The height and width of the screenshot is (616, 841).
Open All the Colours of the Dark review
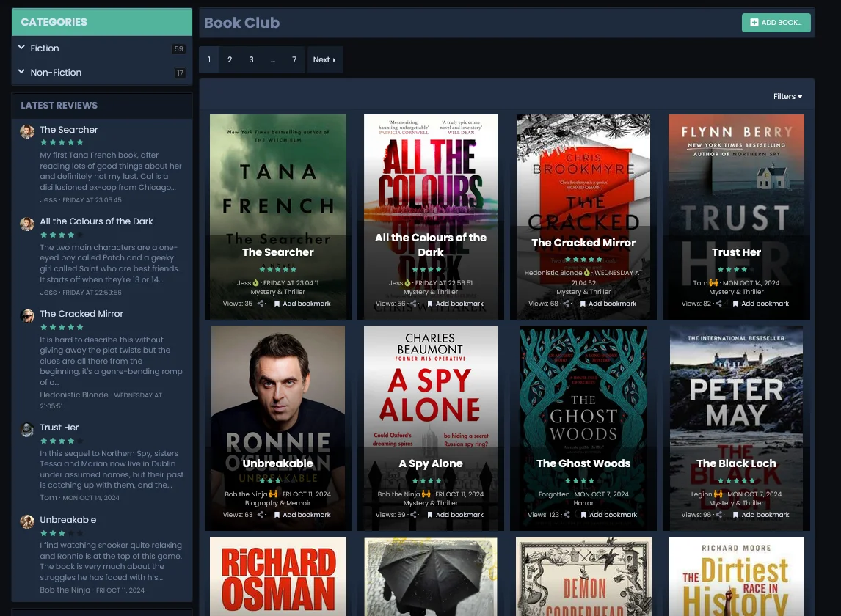[x=96, y=221]
